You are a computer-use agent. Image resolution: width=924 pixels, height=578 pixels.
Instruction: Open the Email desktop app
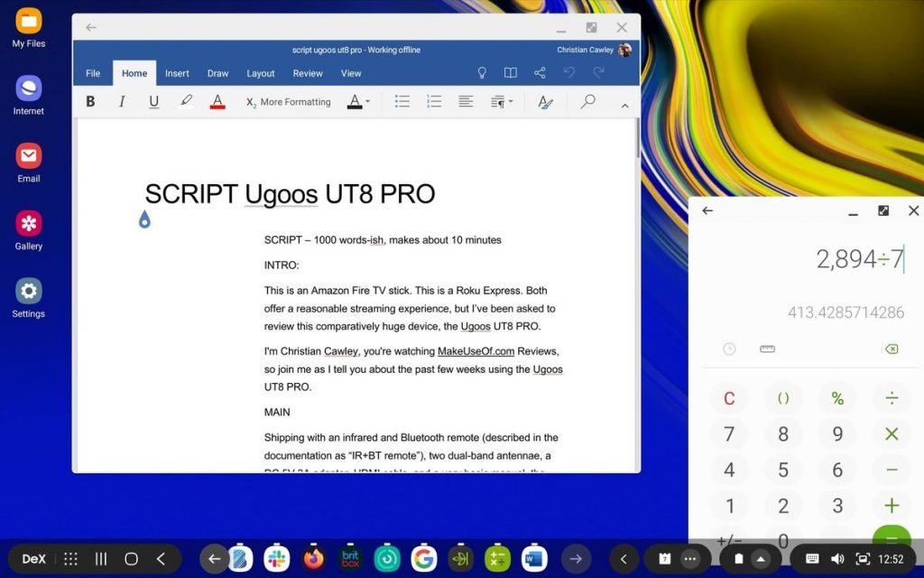(28, 163)
